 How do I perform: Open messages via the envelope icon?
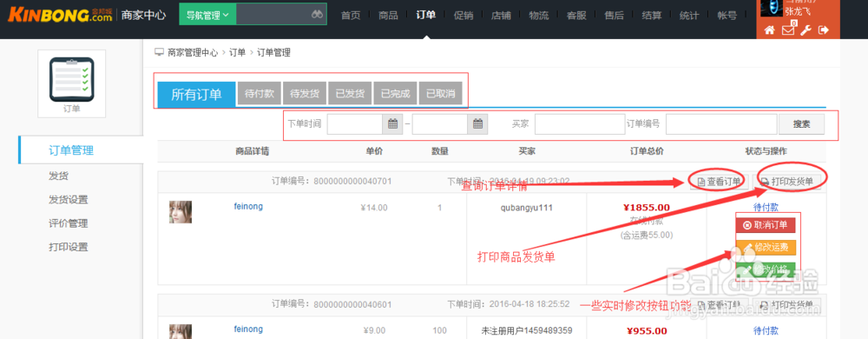point(788,30)
